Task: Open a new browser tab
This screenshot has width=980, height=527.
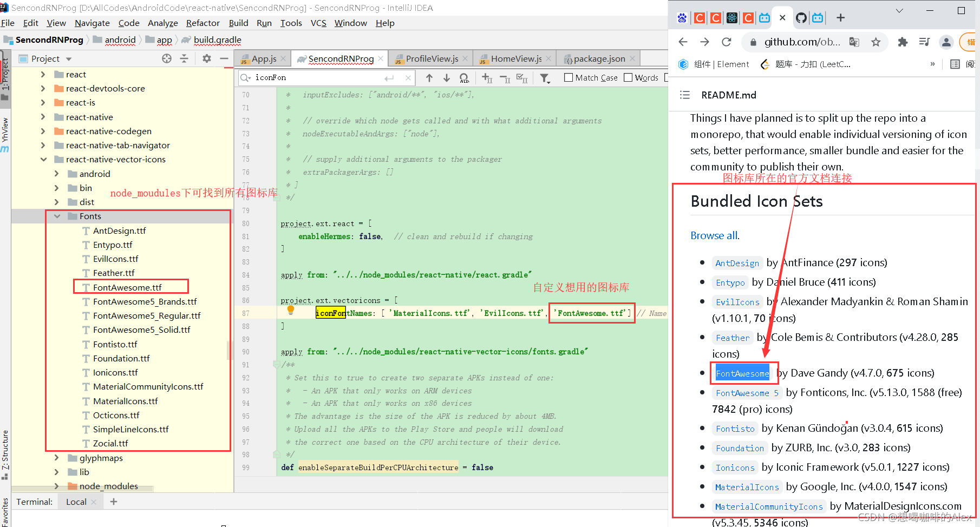Action: tap(840, 18)
